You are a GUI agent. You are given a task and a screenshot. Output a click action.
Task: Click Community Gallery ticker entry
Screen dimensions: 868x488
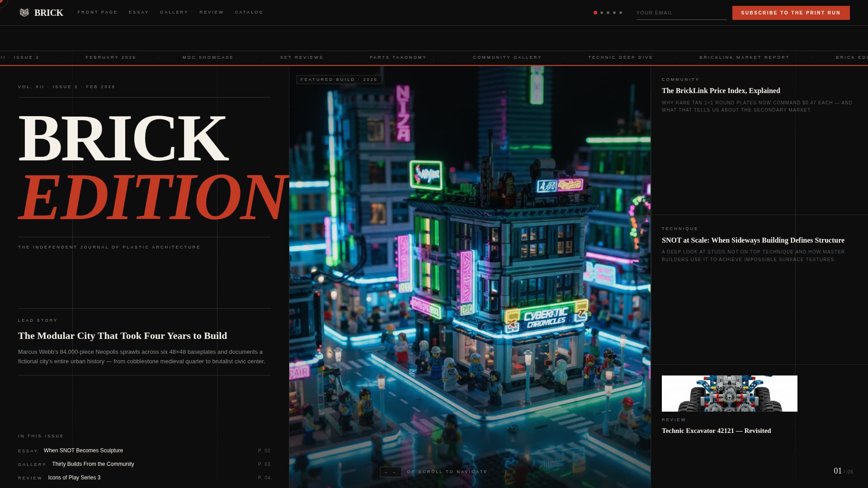[507, 57]
